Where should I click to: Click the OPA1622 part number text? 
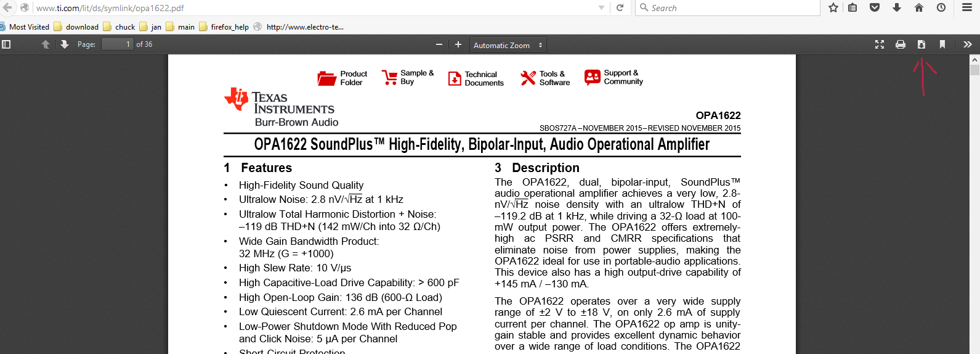point(718,115)
